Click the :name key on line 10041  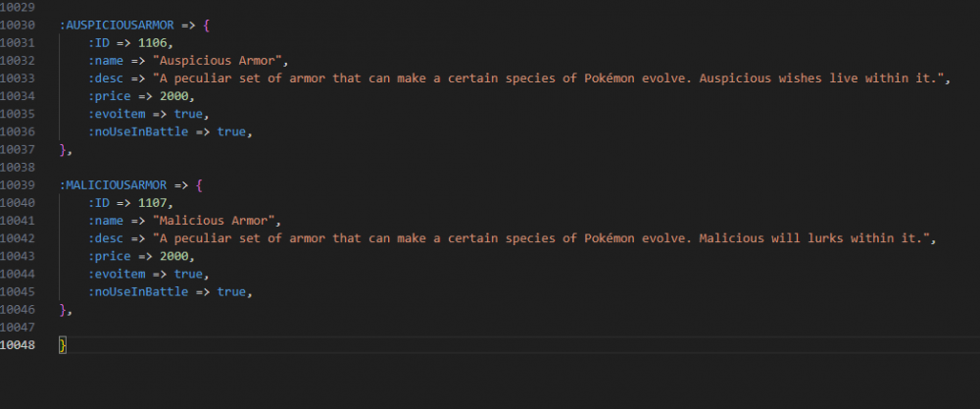(106, 221)
